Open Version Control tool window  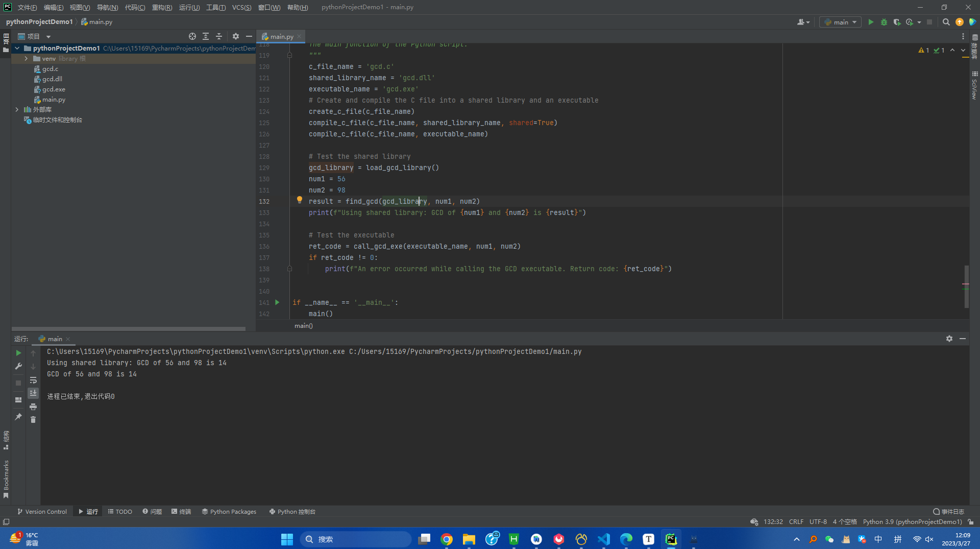click(42, 511)
